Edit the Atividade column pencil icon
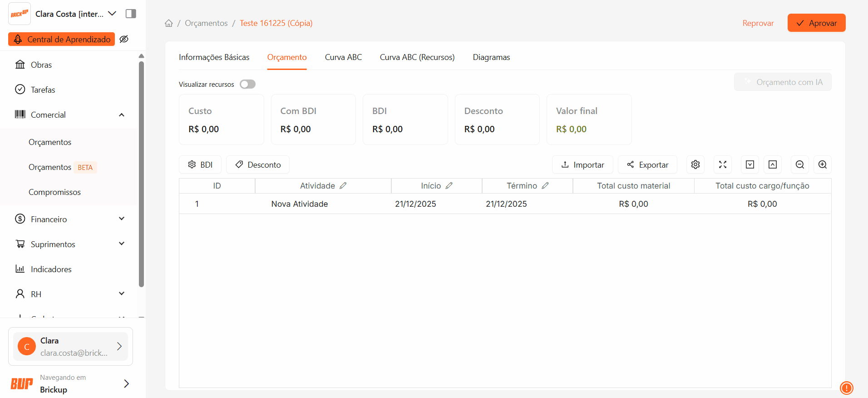This screenshot has width=868, height=398. (343, 186)
